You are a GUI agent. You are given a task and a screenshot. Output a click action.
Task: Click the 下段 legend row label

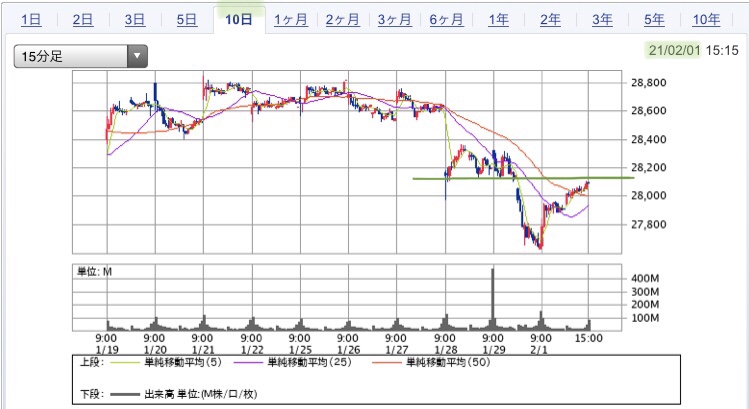(92, 394)
